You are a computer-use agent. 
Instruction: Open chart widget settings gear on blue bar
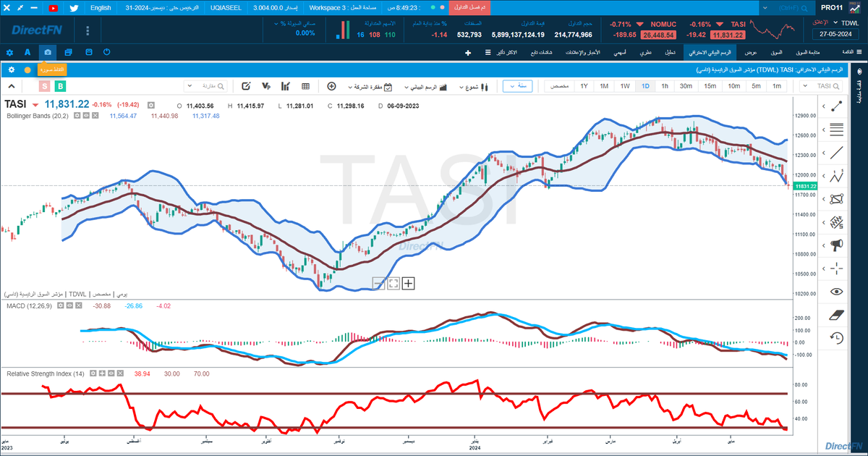(11, 70)
